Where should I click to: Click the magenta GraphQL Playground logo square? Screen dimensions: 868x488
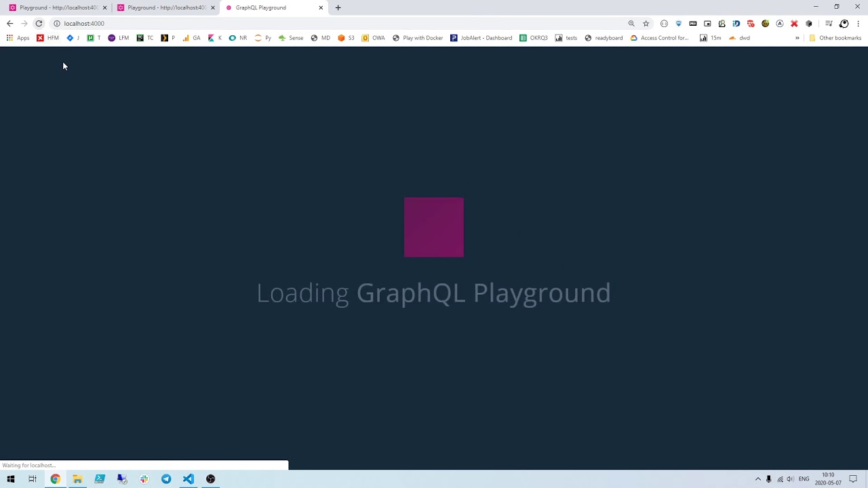pos(434,227)
